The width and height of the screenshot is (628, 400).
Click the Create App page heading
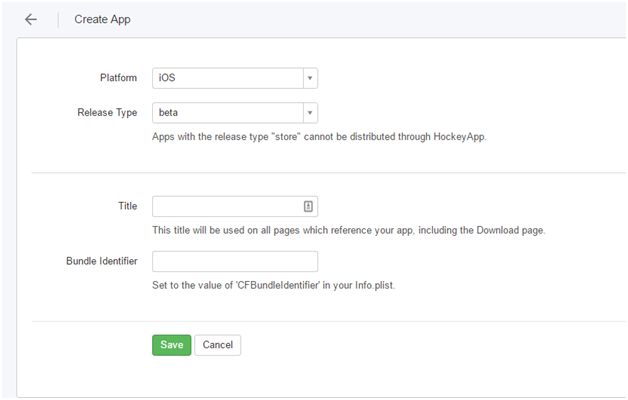[102, 19]
